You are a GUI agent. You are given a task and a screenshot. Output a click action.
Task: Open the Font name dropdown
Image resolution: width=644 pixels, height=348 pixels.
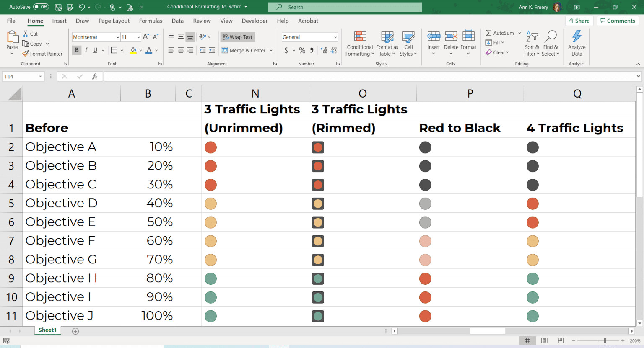(x=118, y=37)
